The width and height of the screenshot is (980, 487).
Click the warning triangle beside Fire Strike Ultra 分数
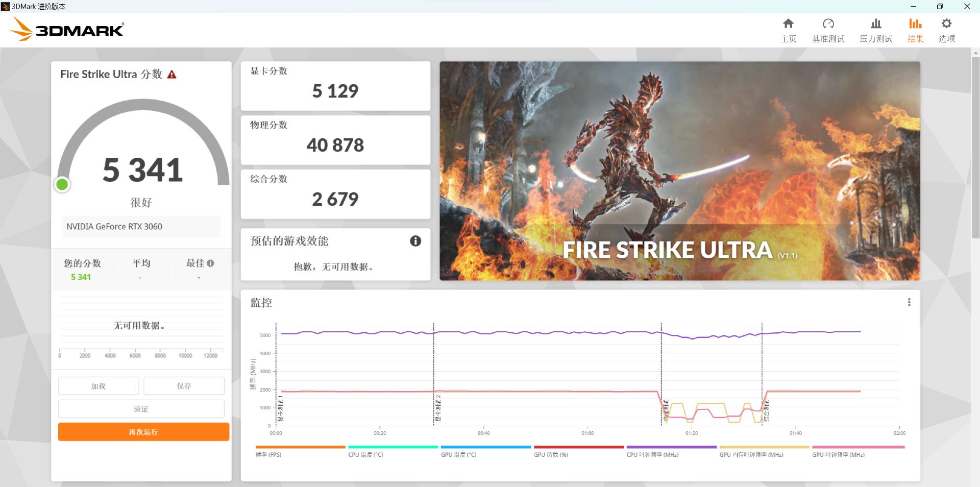pos(172,74)
